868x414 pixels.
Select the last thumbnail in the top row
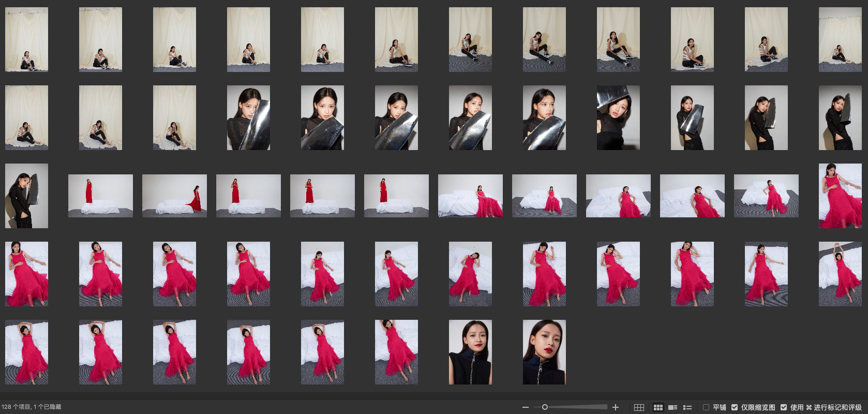click(840, 39)
